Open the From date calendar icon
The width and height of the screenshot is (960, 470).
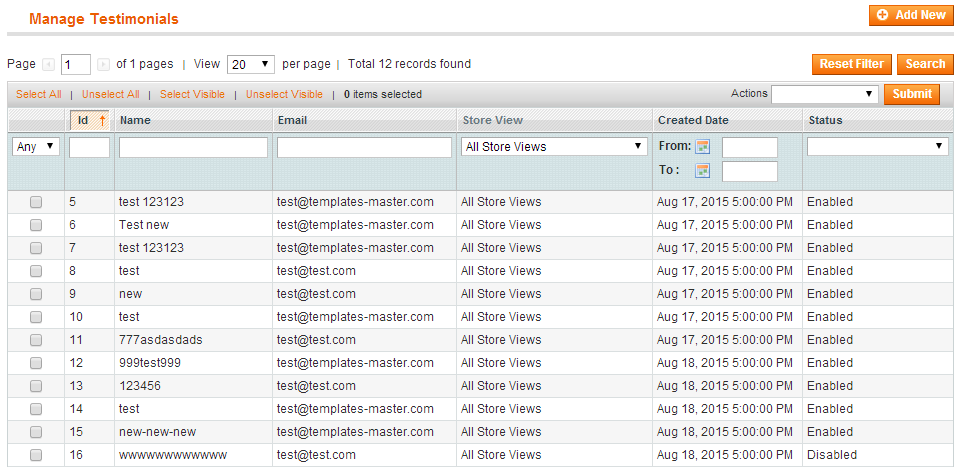point(703,147)
